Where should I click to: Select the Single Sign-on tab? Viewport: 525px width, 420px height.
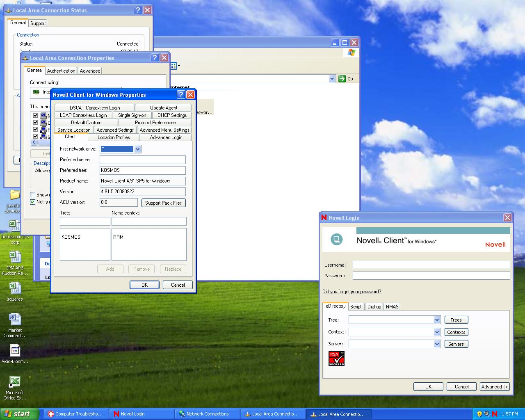point(132,115)
